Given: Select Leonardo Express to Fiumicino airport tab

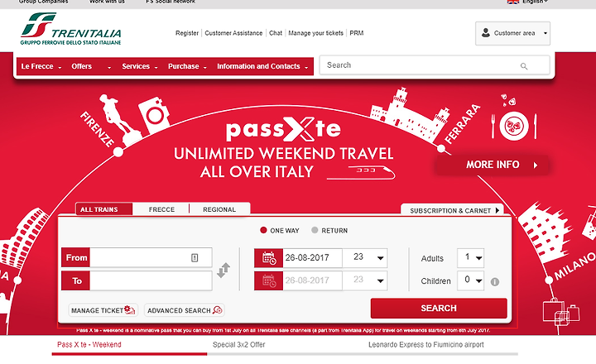Looking at the screenshot, I should 426,345.
